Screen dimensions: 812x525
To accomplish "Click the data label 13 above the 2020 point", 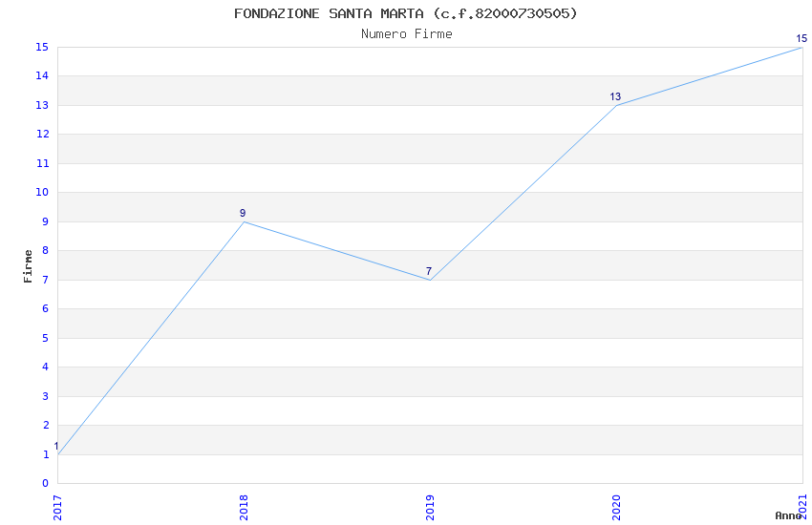I will pyautogui.click(x=615, y=96).
